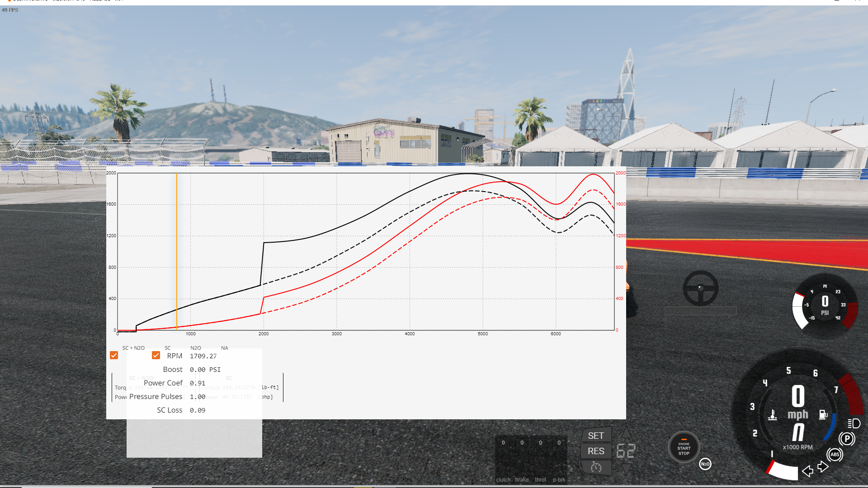Screen dimensions: 868x488
Task: Increase cruise speed with up arrow
Action: (x=626, y=433)
